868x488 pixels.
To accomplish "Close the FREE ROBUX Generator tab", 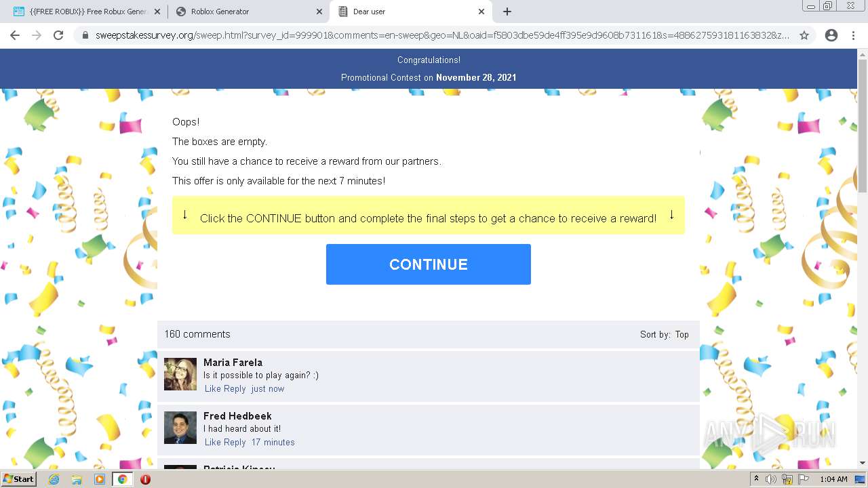I will pos(157,12).
